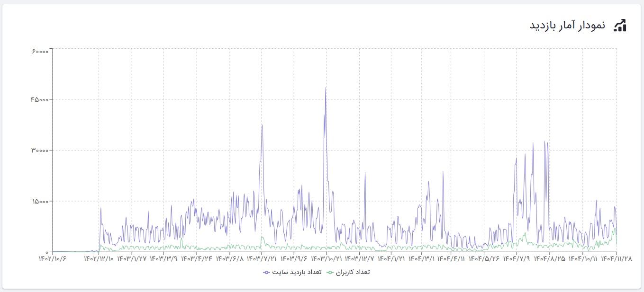Click the purple legend marker for site visits
This screenshot has height=292, width=644.
coord(266,272)
